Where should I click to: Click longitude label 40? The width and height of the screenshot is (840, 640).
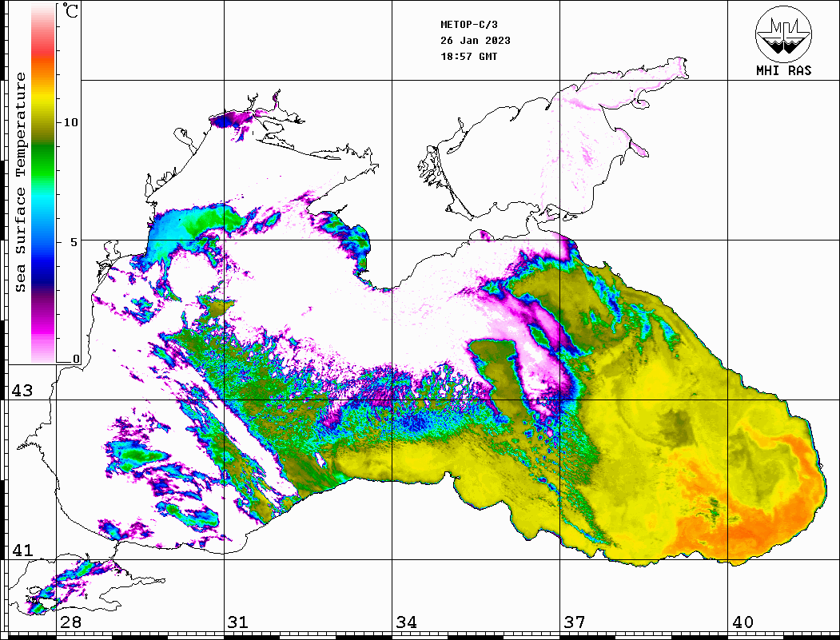click(x=742, y=622)
